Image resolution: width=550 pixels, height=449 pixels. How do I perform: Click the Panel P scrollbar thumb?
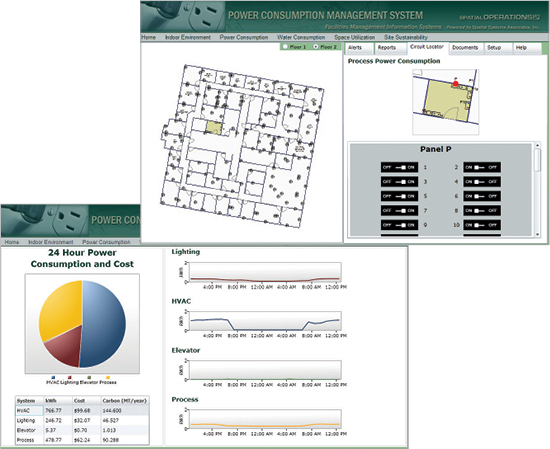537,160
